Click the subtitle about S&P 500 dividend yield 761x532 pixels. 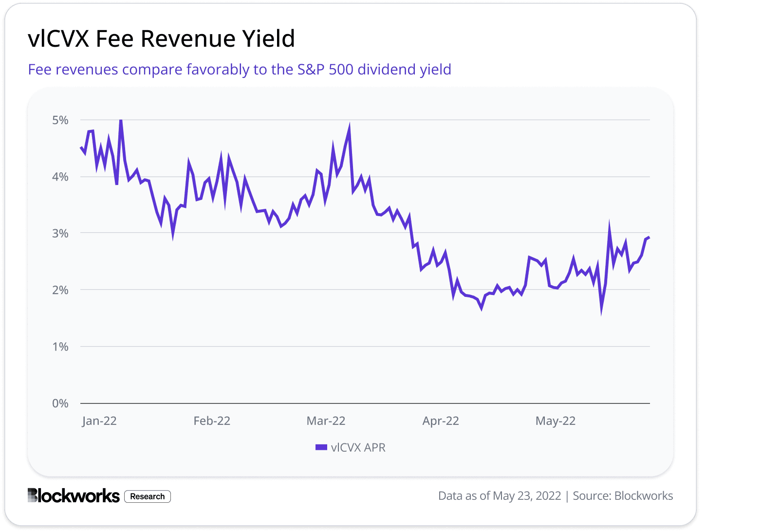coord(240,70)
